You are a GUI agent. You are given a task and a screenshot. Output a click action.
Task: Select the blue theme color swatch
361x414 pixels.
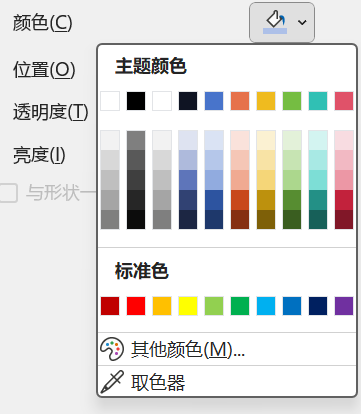pos(214,101)
